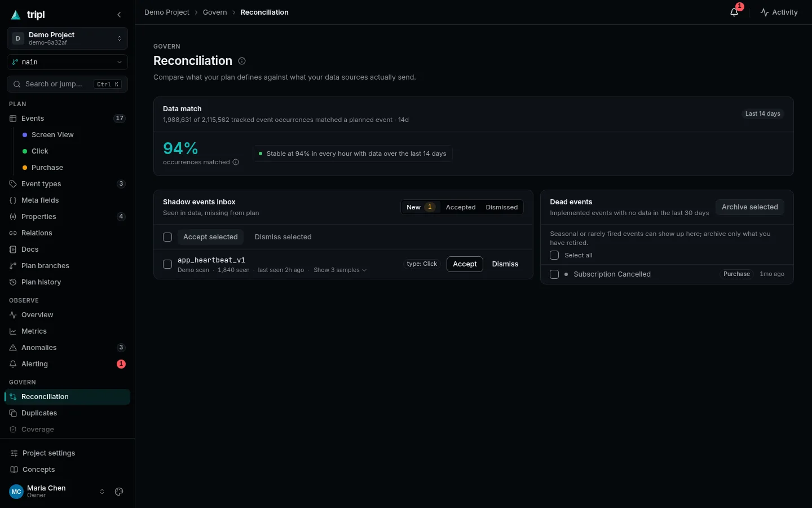Open the Maria Chen user menu
This screenshot has width=812, height=508.
click(57, 492)
